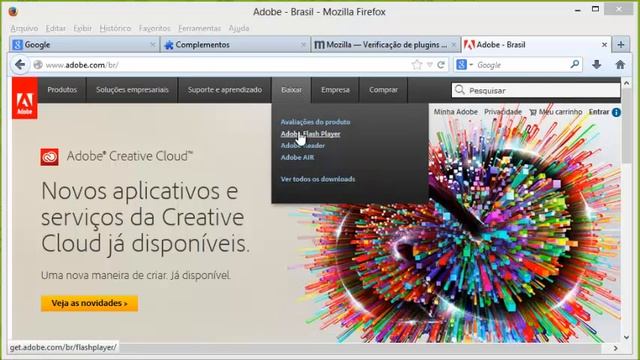
Task: Click the Adobe Pesquisar search field
Action: pos(536,90)
